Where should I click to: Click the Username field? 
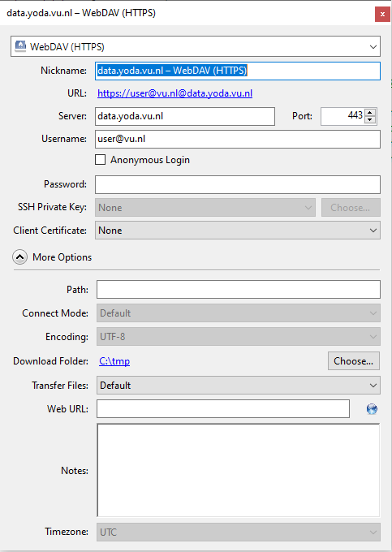click(238, 139)
